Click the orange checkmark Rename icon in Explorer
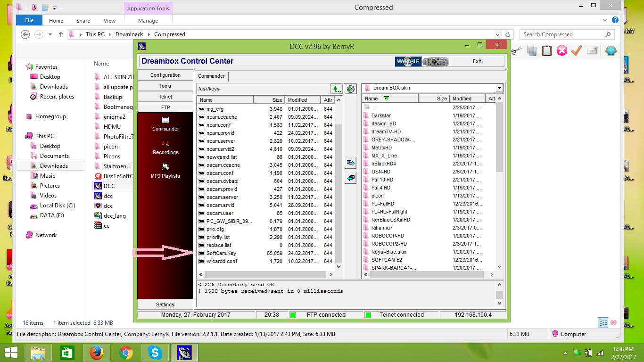Viewport: 644px width, 362px height. pos(577,50)
